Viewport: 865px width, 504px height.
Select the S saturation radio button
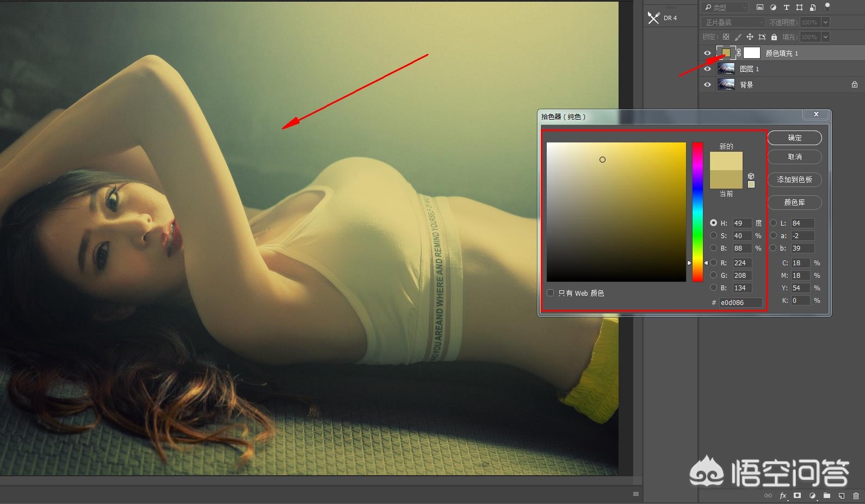[713, 235]
